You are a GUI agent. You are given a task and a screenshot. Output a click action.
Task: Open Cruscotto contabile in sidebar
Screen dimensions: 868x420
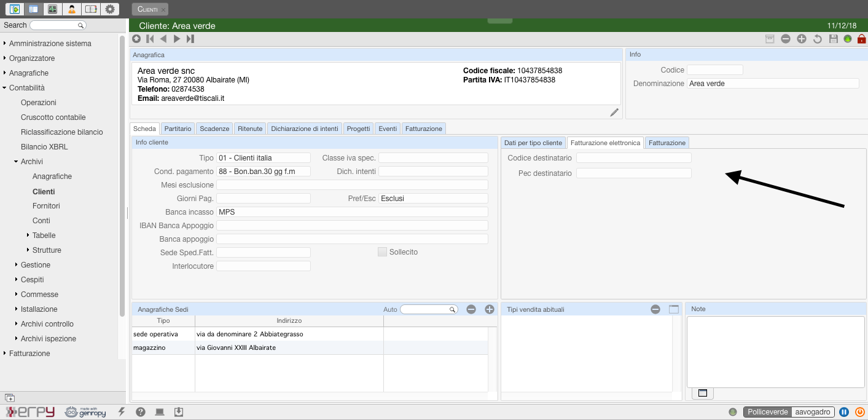53,117
